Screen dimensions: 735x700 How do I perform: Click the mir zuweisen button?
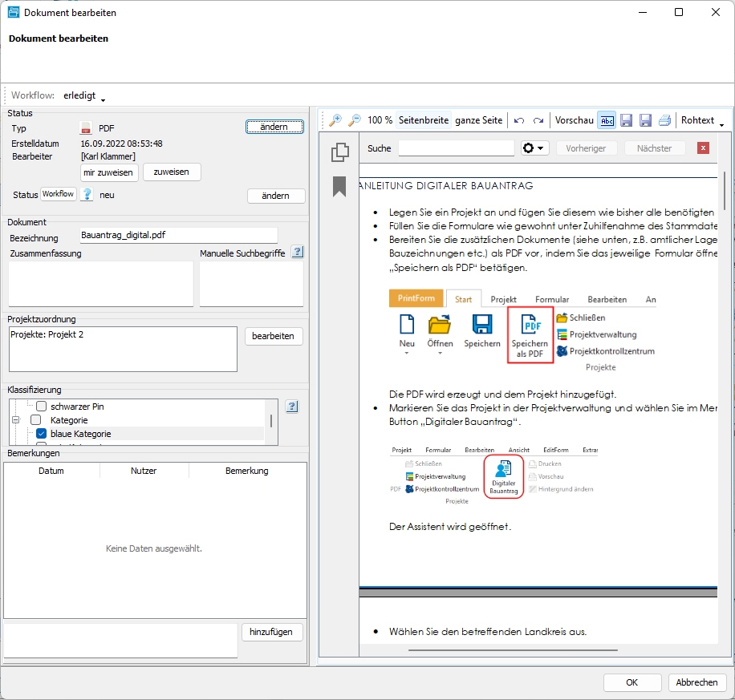tap(109, 172)
